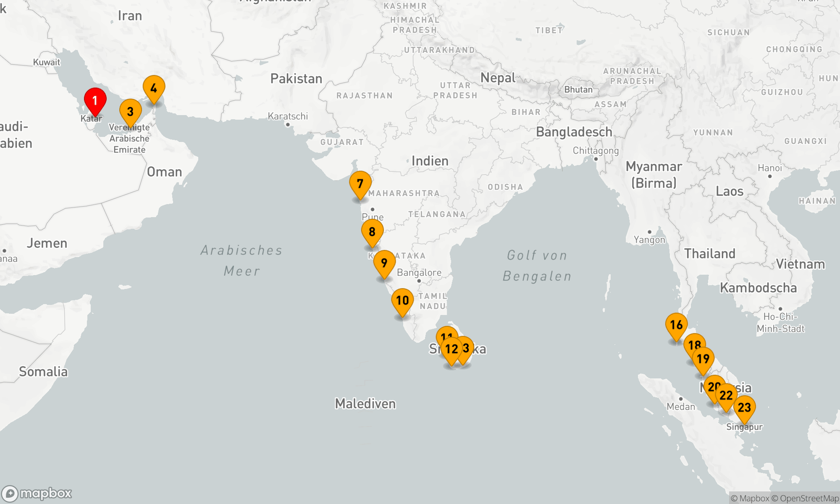Select marker number 22 in Malaysia

tap(726, 396)
